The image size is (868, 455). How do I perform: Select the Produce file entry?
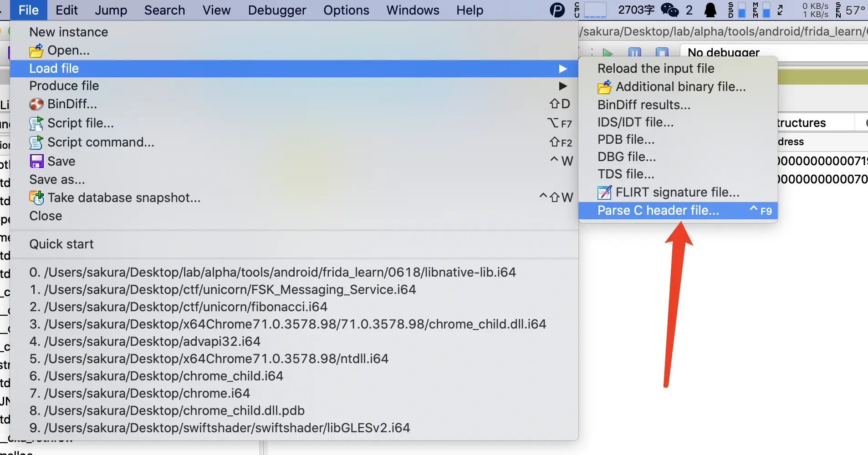coord(294,86)
